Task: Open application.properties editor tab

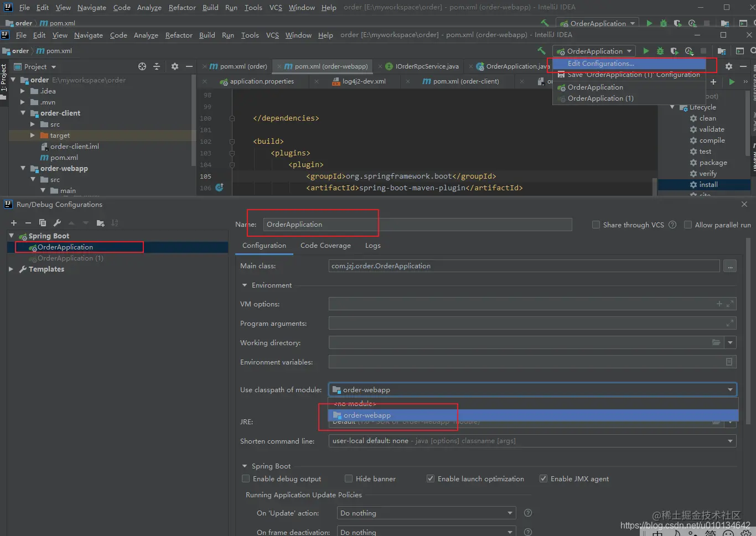Action: click(x=257, y=81)
